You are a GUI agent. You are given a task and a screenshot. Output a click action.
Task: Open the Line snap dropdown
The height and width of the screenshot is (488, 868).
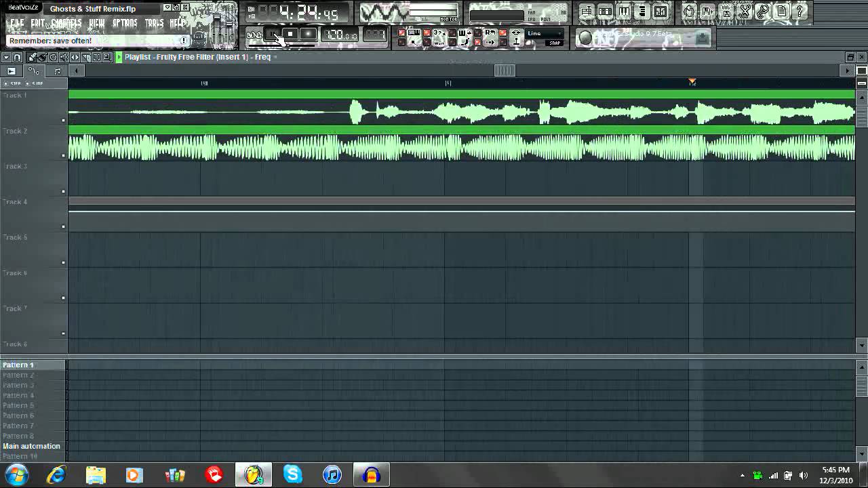tap(545, 33)
